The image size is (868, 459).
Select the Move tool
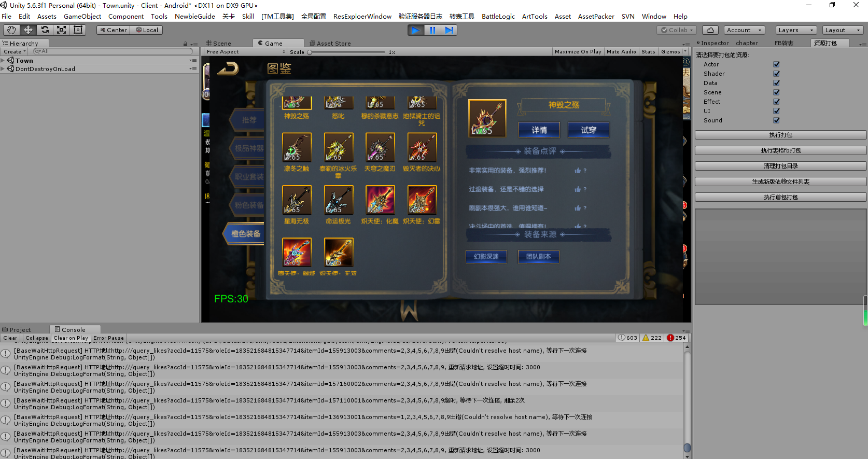28,30
